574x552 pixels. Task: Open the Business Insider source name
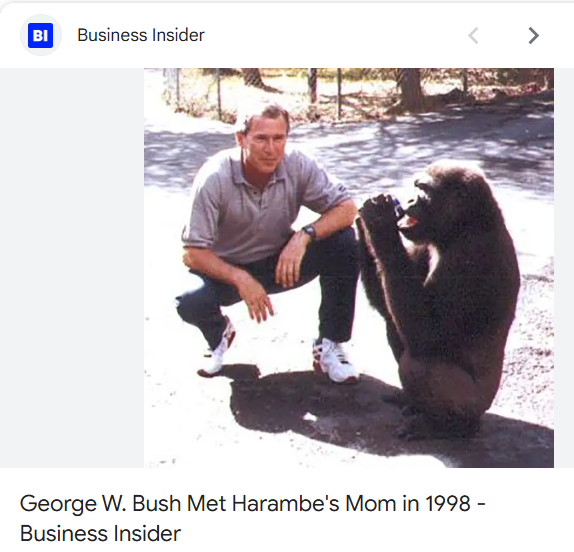click(141, 36)
